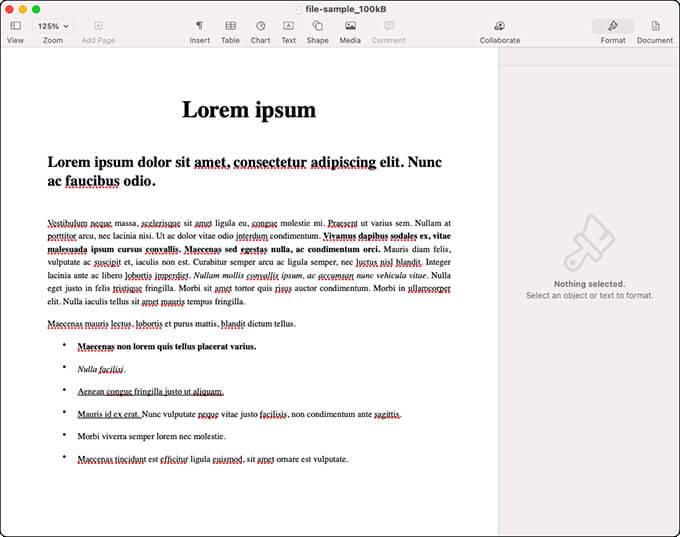Image resolution: width=680 pixels, height=537 pixels.
Task: Place the cursor in the "Lorem ipsum" title
Action: [248, 110]
